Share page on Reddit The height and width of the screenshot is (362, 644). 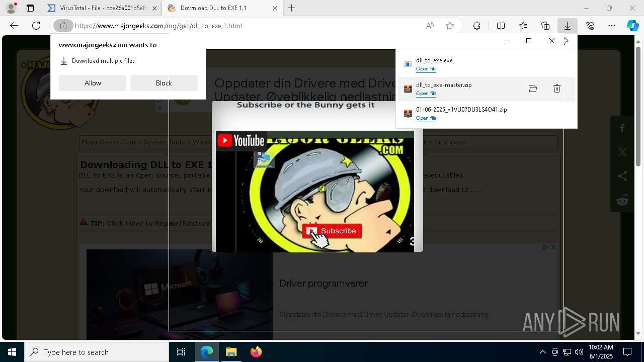click(x=622, y=200)
